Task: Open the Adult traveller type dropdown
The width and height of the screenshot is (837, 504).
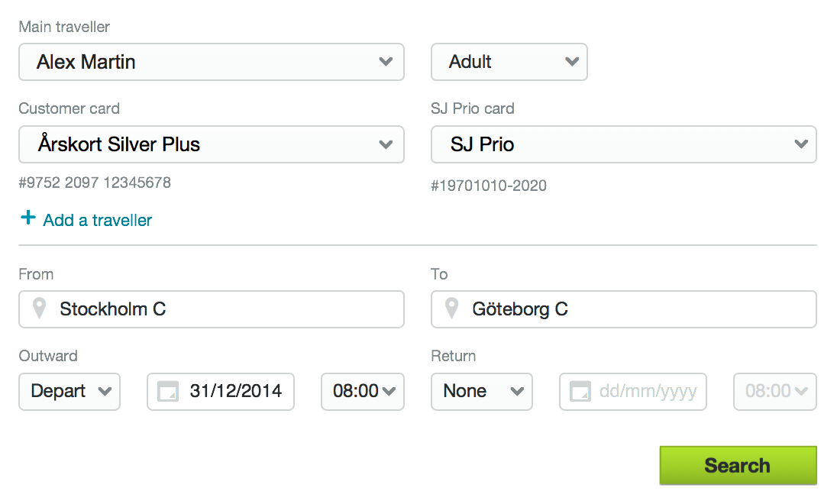Action: click(x=509, y=62)
